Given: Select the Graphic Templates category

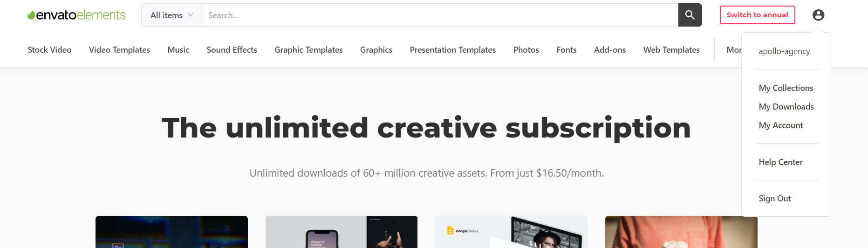Looking at the screenshot, I should click(308, 50).
